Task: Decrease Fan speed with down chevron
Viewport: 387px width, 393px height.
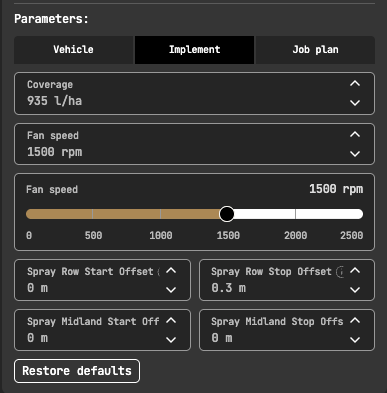Action: [355, 154]
